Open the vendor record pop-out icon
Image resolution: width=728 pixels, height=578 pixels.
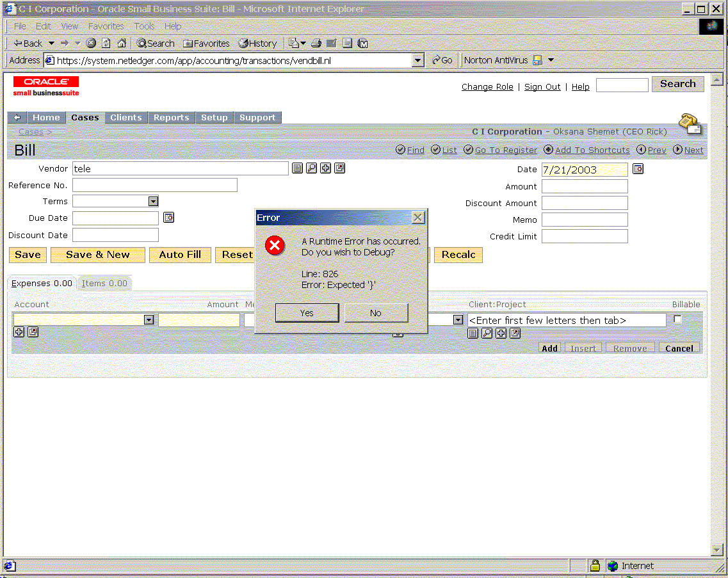pyautogui.click(x=340, y=168)
